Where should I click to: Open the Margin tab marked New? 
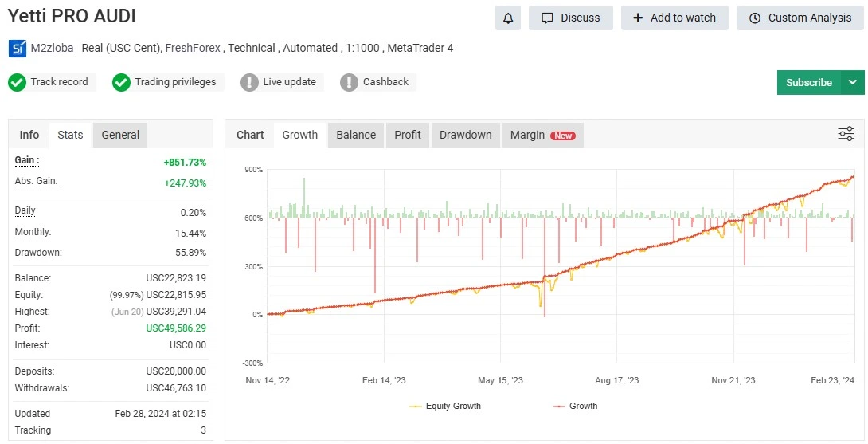(542, 135)
